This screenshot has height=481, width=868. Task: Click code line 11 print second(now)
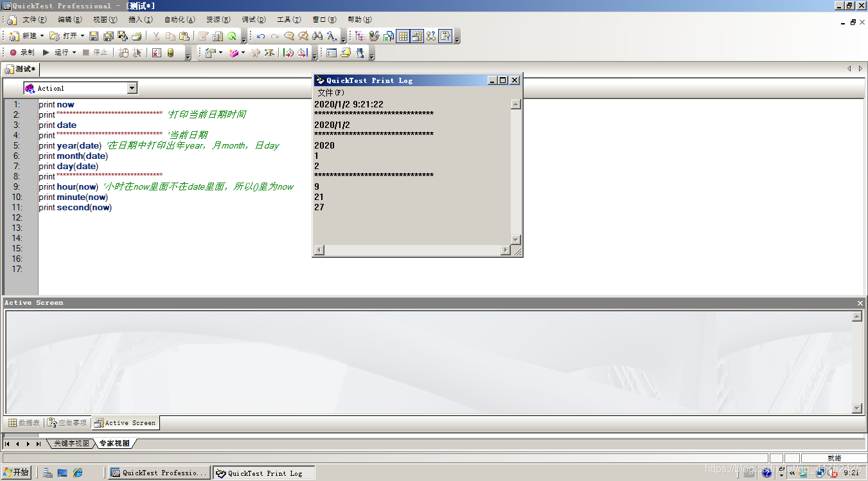75,207
